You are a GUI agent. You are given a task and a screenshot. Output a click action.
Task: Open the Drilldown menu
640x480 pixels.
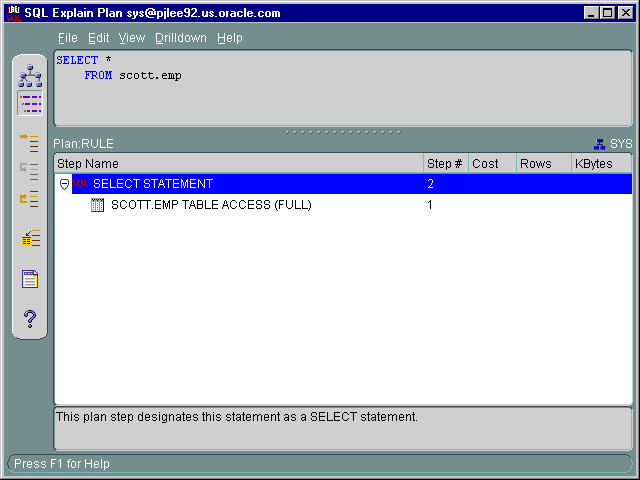coord(180,38)
